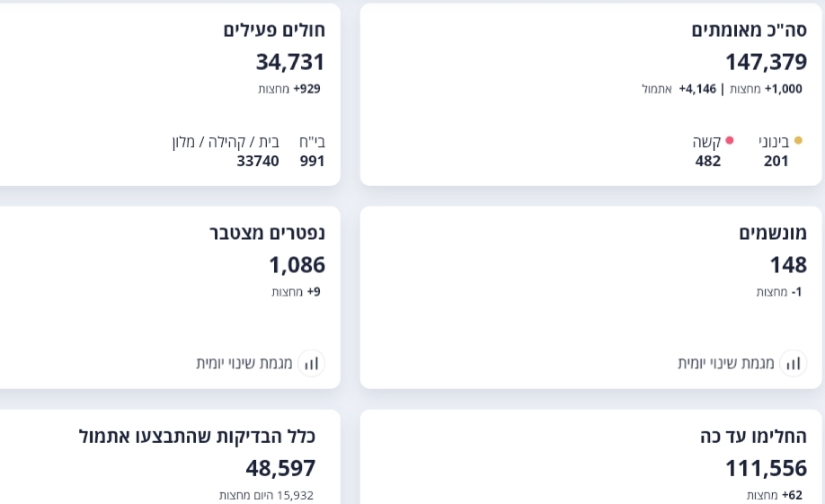
Task: Click the ventilated count 148
Action: coord(787,265)
